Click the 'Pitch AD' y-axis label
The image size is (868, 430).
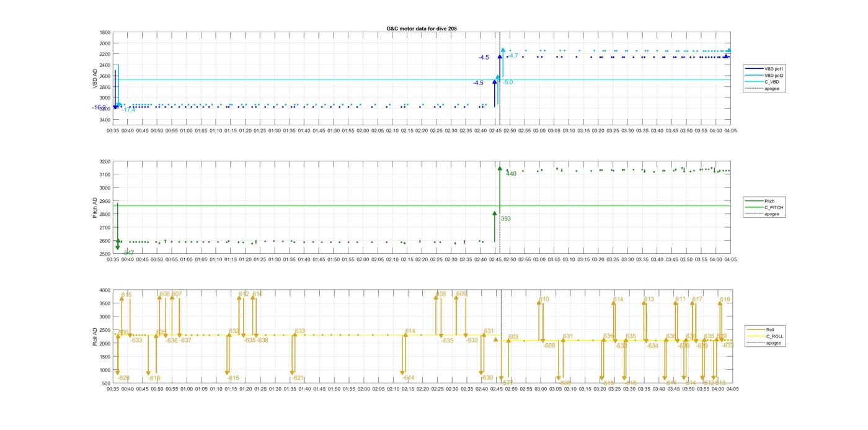coord(95,208)
